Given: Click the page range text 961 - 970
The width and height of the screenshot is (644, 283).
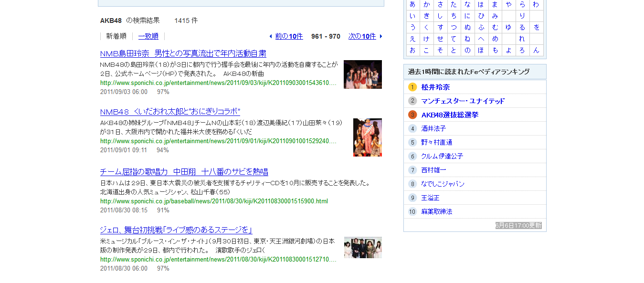Looking at the screenshot, I should (326, 36).
